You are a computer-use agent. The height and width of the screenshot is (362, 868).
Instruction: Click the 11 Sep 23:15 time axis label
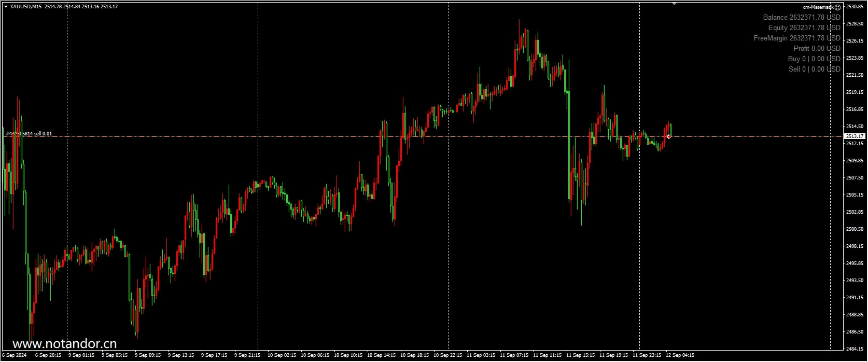coord(647,355)
